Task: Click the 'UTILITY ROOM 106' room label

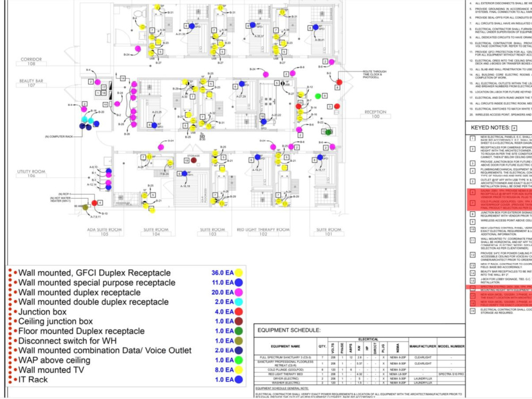Action: pos(31,174)
